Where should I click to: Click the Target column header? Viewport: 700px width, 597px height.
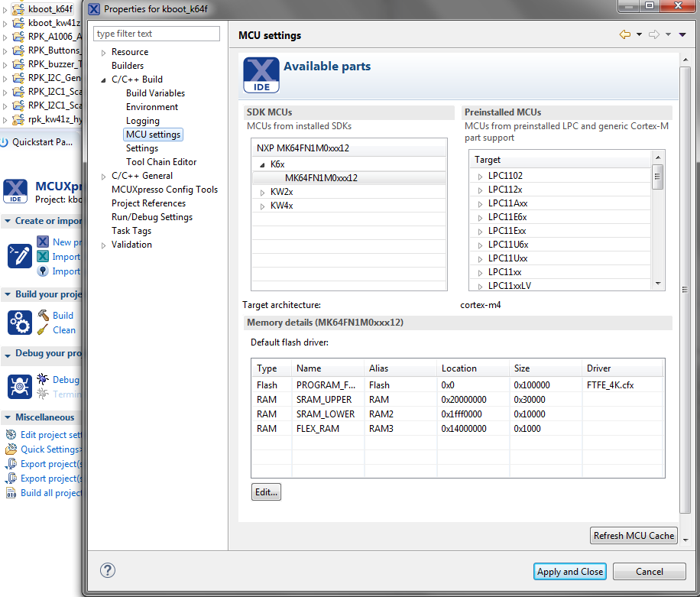[x=561, y=160]
